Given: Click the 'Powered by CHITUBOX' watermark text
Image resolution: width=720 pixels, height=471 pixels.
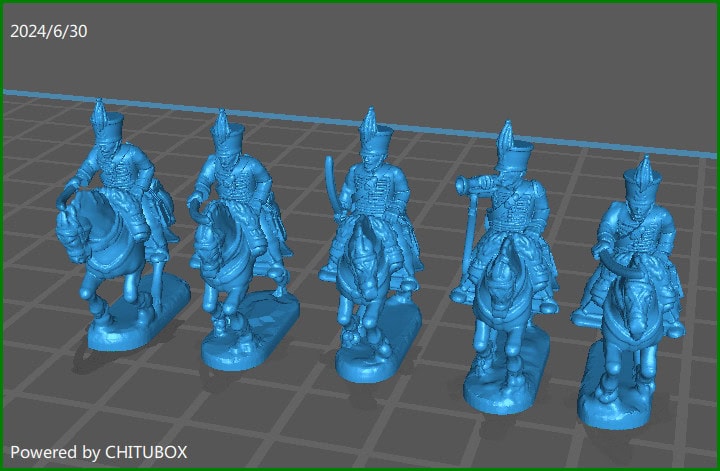Looking at the screenshot, I should point(98,452).
